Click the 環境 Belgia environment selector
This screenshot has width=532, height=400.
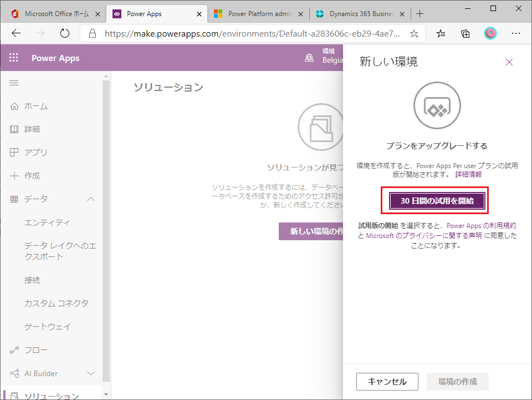tap(332, 56)
